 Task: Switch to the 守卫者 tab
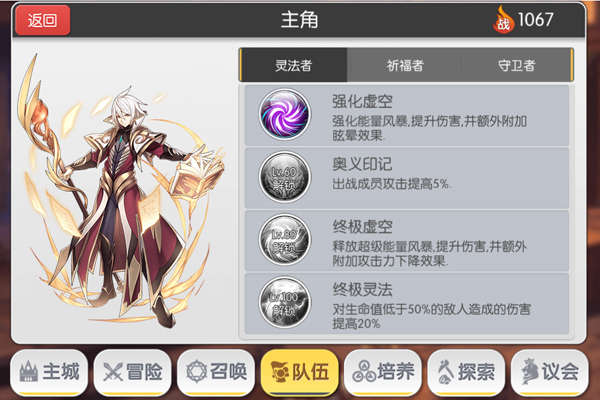pos(517,65)
